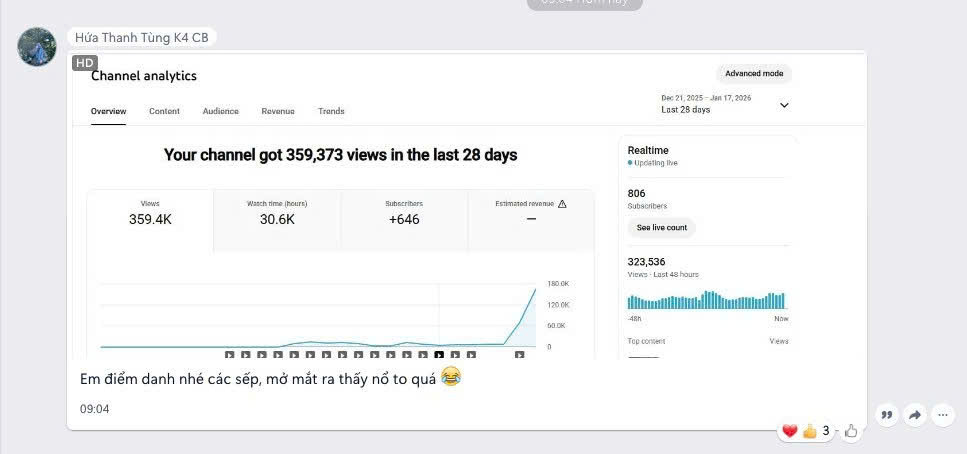Screen dimensions: 967x454
Task: Click the HD badge on the image
Action: (x=85, y=63)
